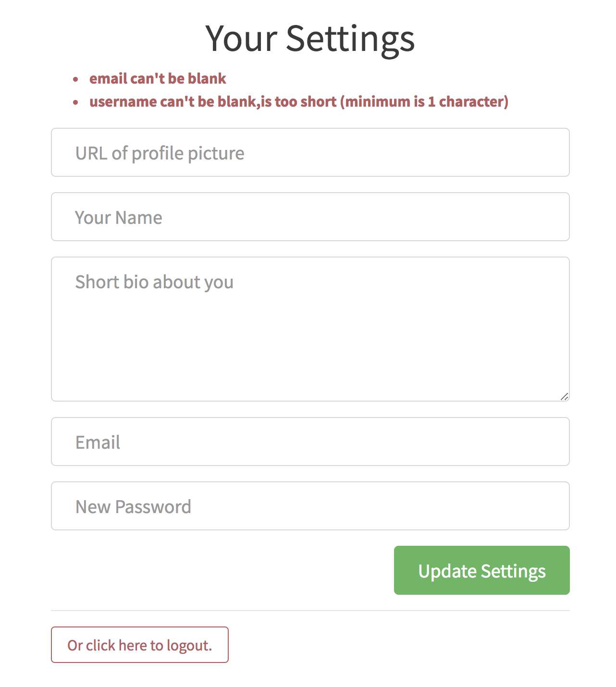Click the username too short error message

pyautogui.click(x=298, y=101)
